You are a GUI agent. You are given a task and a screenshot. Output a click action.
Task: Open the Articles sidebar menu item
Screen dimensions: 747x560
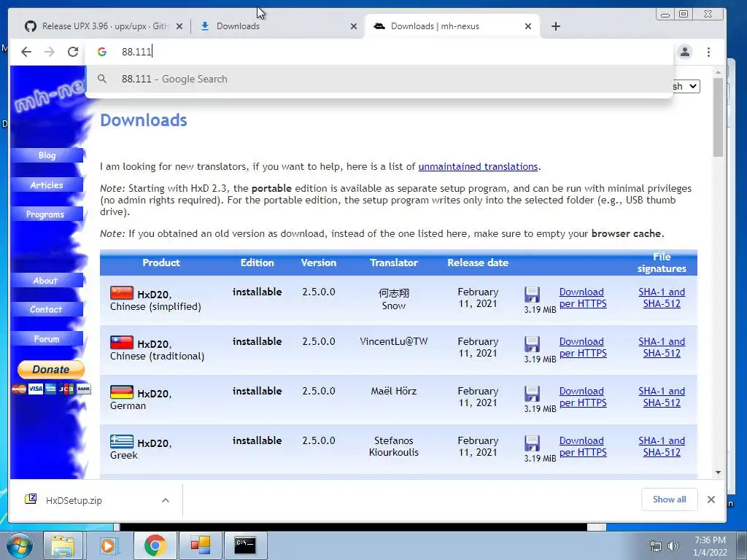pyautogui.click(x=47, y=184)
